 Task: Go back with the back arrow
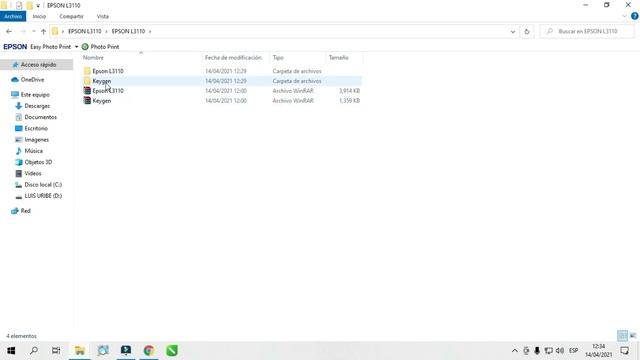(9, 31)
